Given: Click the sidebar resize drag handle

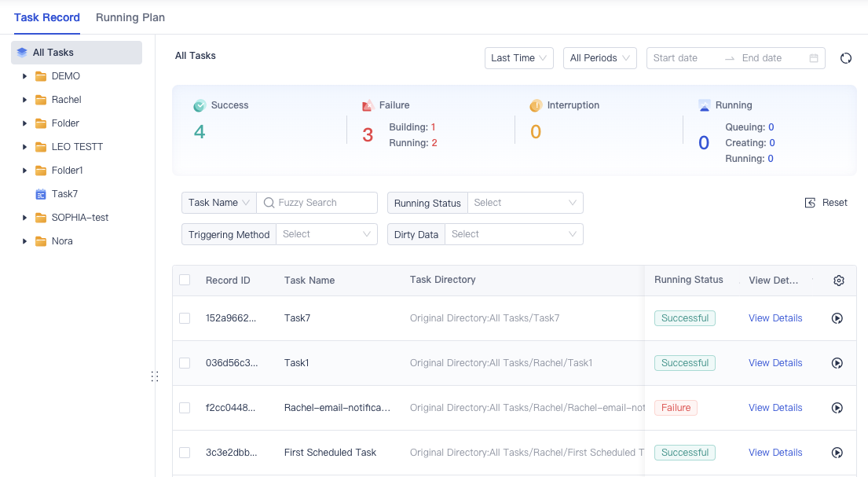Looking at the screenshot, I should pos(155,376).
